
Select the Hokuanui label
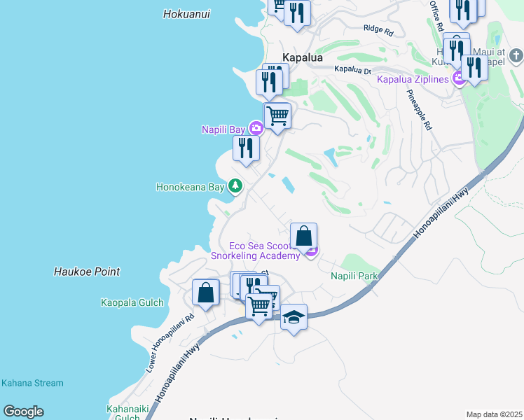(186, 14)
